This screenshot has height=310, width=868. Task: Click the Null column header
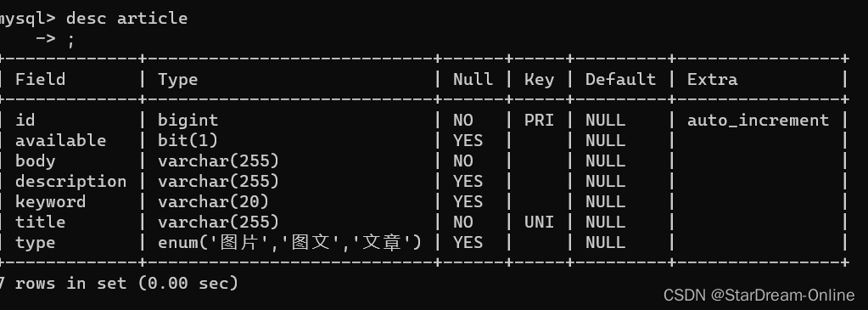pos(473,79)
